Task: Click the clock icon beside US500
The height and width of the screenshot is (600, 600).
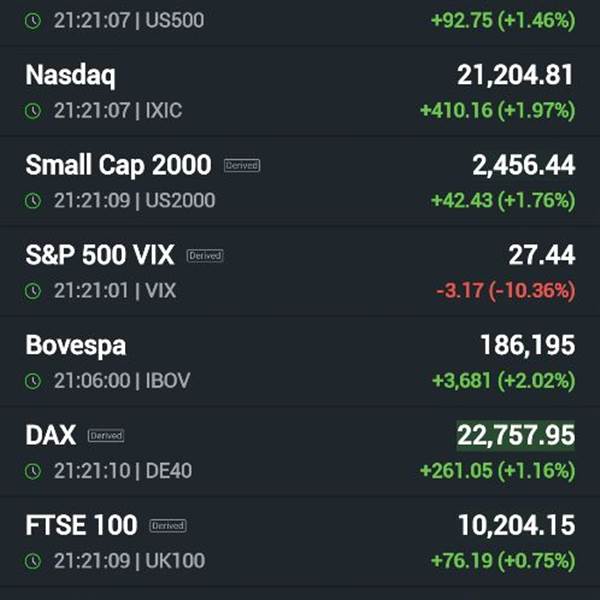Action: coord(33,20)
